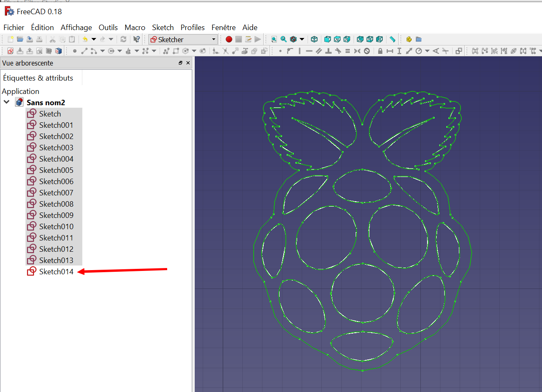Screen dimensions: 542x392
Task: Select the Étiquettes & attributs tab
Action: 38,78
